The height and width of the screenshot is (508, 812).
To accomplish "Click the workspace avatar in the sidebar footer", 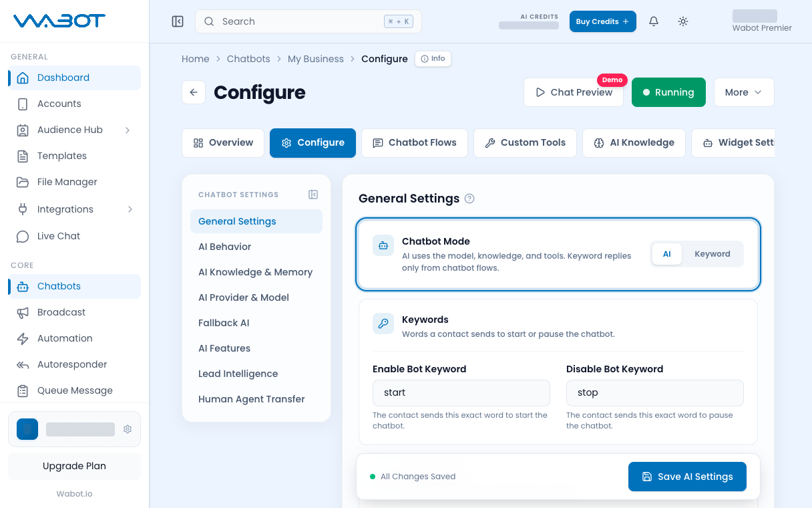I will click(27, 429).
